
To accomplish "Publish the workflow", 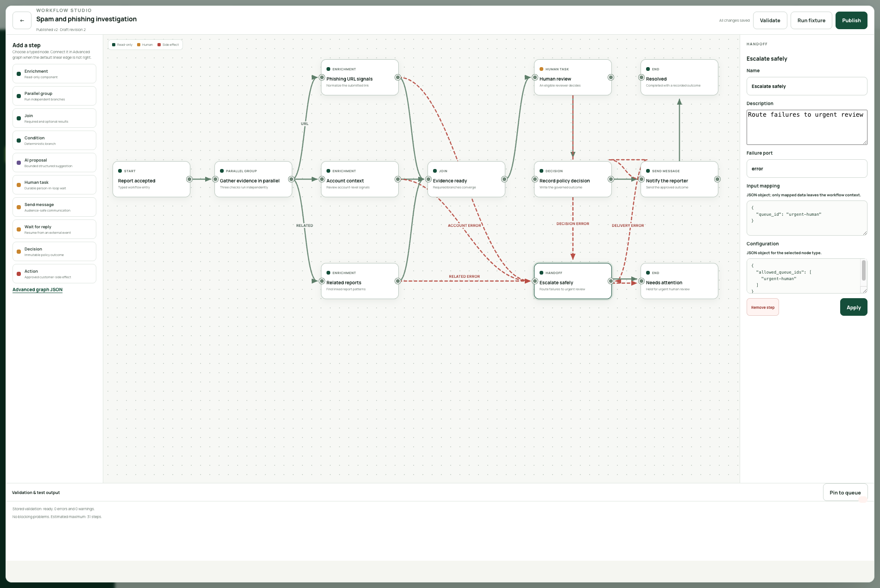I will point(851,20).
